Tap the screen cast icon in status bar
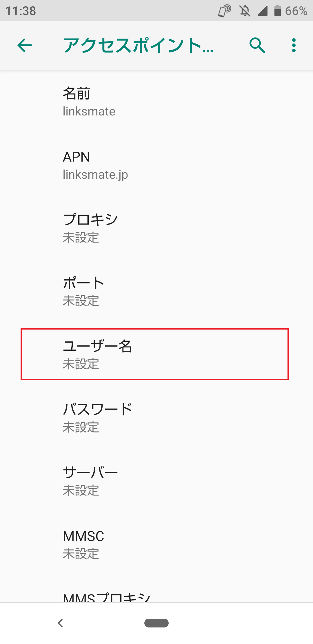The height and width of the screenshot is (644, 313). pos(225,11)
